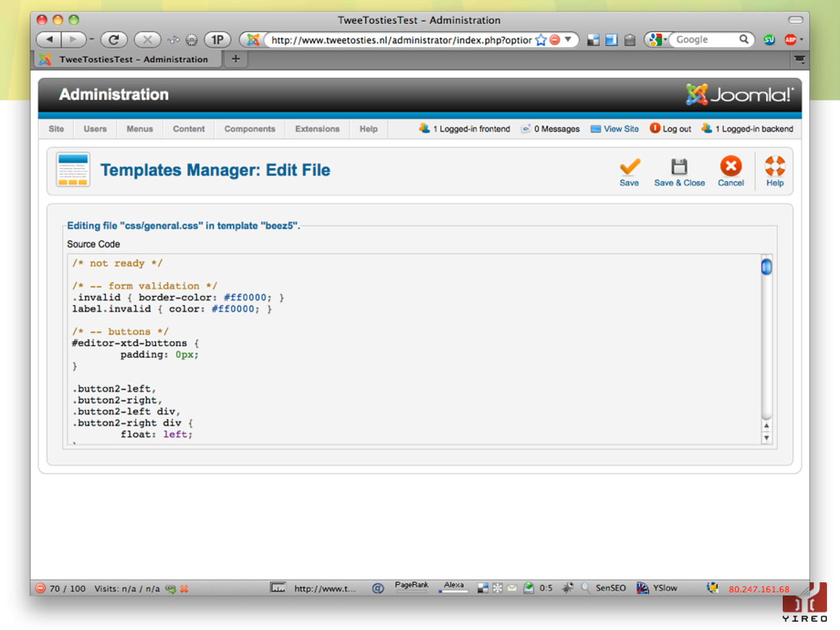Screen dimensions: 840x630
Task: Click the source code scroll up arrow
Action: (766, 426)
